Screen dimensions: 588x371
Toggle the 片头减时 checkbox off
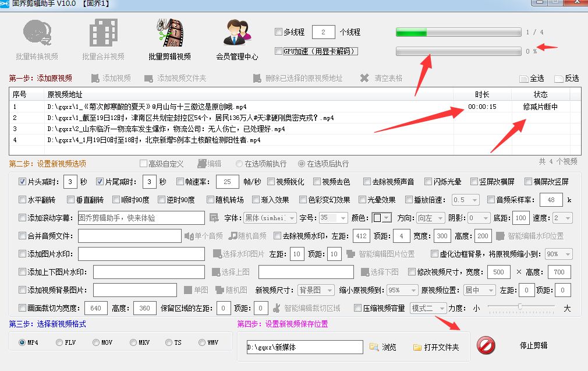click(x=23, y=182)
